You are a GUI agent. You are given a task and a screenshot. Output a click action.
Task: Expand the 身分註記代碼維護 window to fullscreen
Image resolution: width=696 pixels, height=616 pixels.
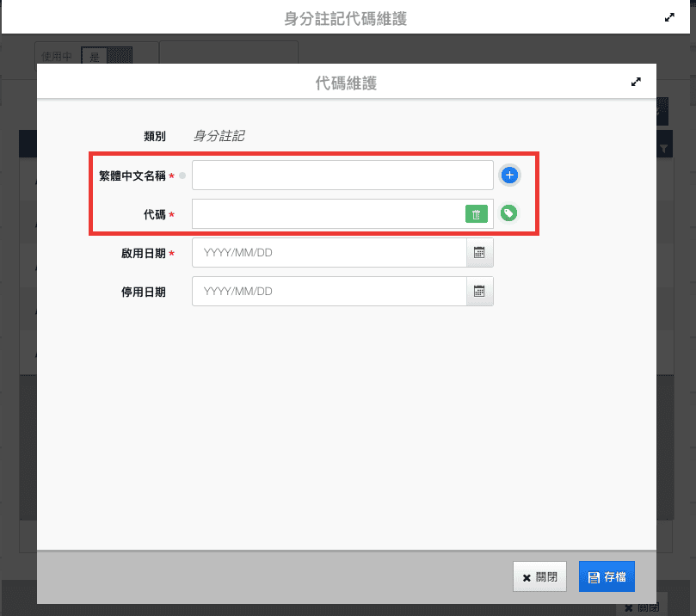[669, 17]
